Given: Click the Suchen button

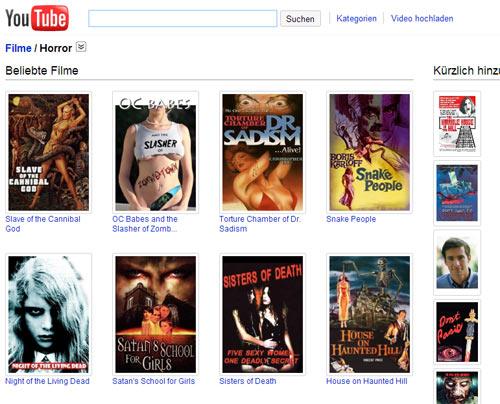Looking at the screenshot, I should (x=300, y=19).
